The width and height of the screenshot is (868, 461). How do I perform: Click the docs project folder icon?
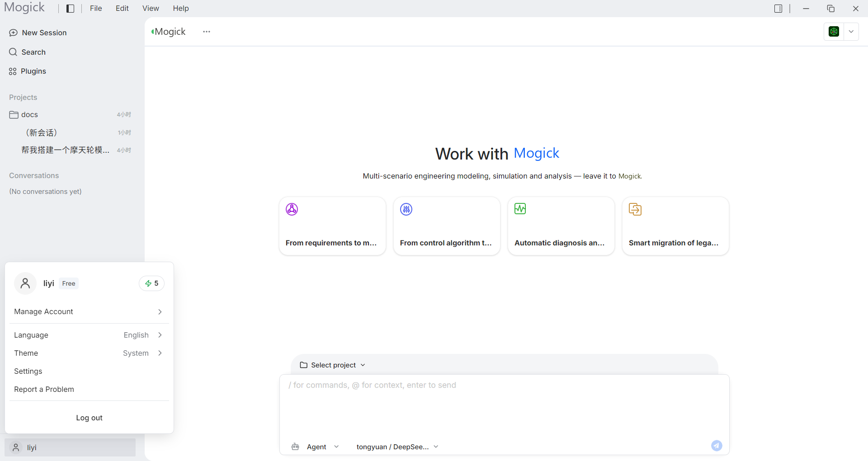point(14,115)
